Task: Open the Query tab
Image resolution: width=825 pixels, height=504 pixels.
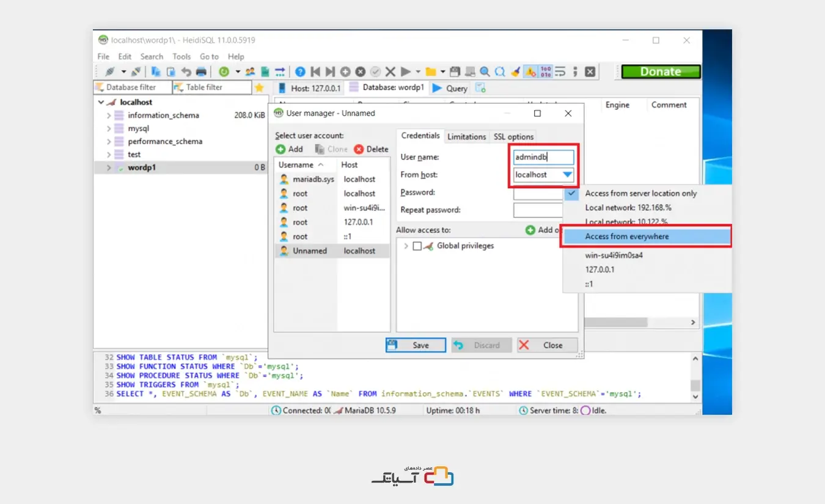Action: click(x=450, y=88)
